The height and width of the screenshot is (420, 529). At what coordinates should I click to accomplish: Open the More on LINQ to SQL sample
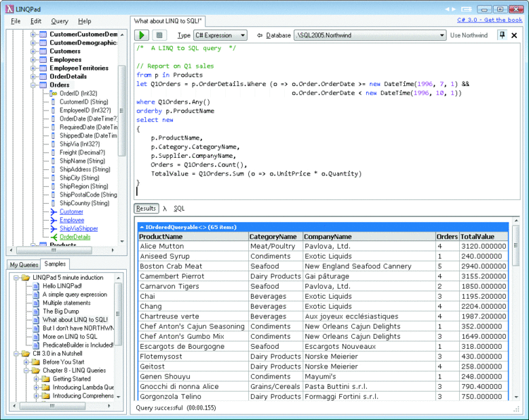[x=70, y=337]
